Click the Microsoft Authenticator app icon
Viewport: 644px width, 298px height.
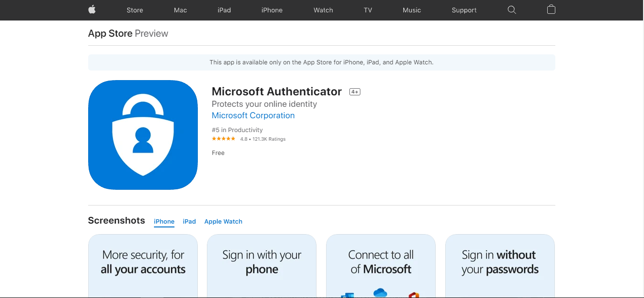click(x=143, y=135)
